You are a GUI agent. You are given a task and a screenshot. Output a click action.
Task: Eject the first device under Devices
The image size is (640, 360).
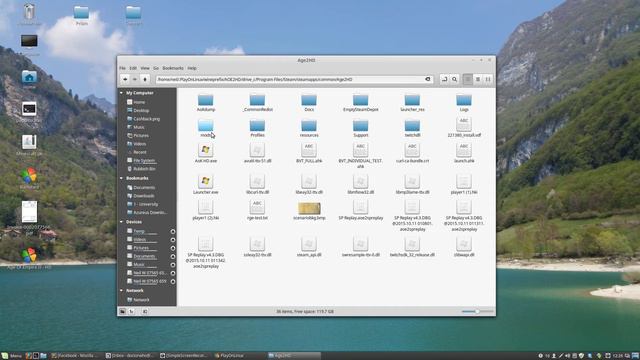[x=173, y=231]
